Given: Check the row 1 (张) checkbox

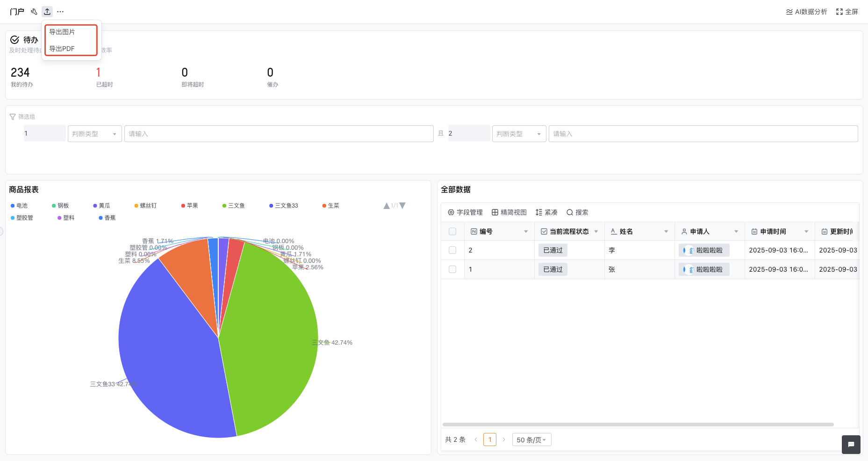Looking at the screenshot, I should point(452,269).
